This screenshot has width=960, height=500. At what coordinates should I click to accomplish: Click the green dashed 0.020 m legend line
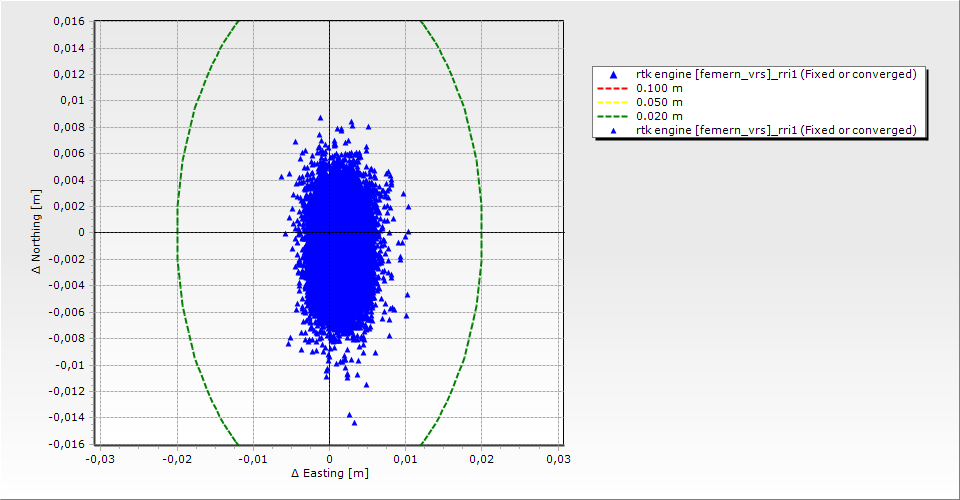613,116
